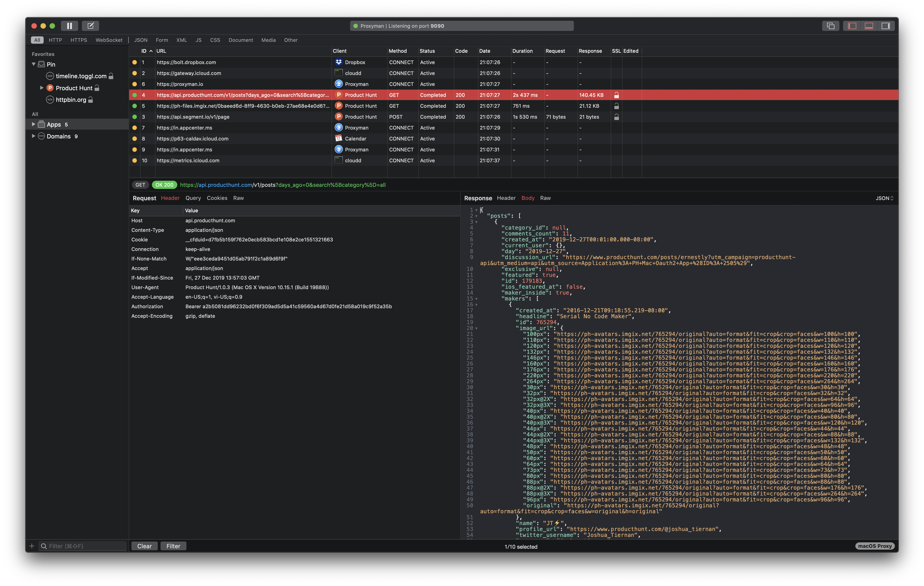Screen dimensions: 924x586
Task: Click the Product Hunt app icon in Favorites
Action: (x=50, y=88)
